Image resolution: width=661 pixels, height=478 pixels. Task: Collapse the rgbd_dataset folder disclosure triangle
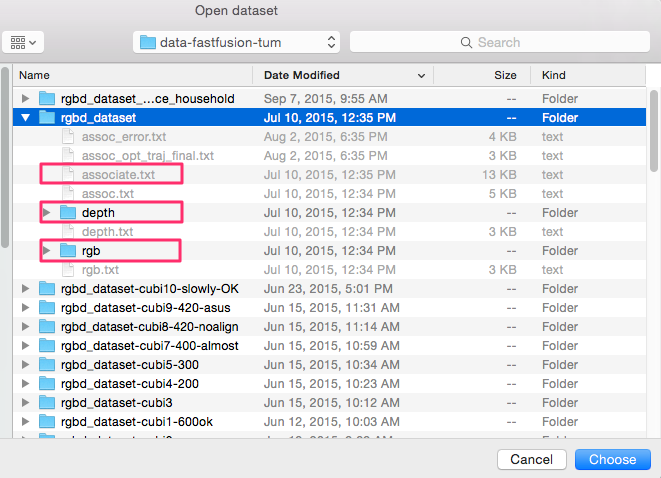(26, 118)
